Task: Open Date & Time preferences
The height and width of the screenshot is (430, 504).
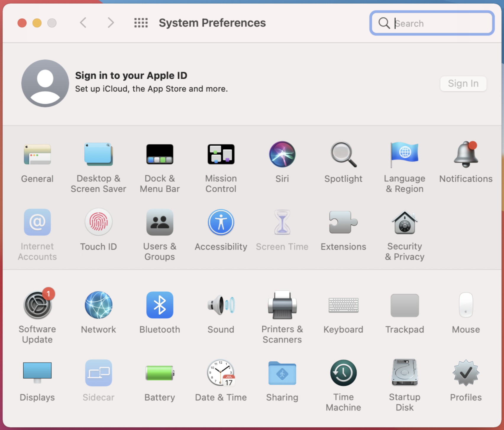Action: (x=221, y=373)
